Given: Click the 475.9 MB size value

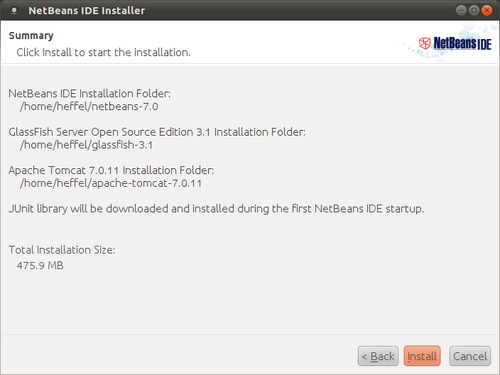Looking at the screenshot, I should 40,266.
